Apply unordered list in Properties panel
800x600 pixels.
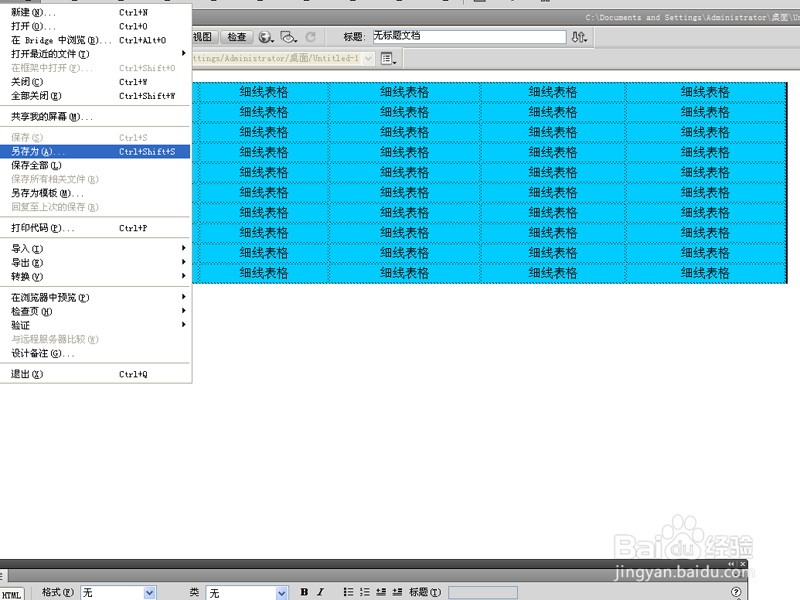pyautogui.click(x=348, y=592)
